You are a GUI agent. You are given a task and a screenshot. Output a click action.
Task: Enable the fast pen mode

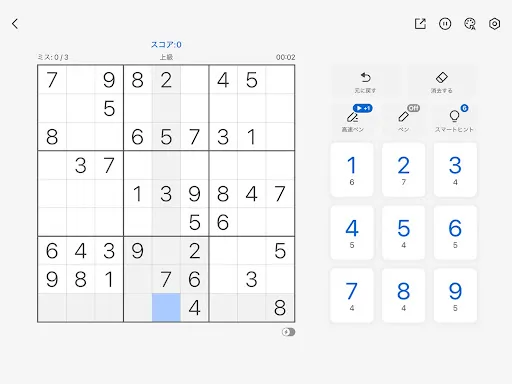click(352, 119)
